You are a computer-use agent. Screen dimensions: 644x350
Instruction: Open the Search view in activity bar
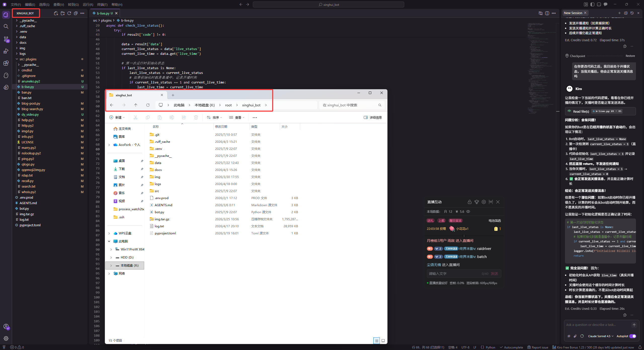6,26
